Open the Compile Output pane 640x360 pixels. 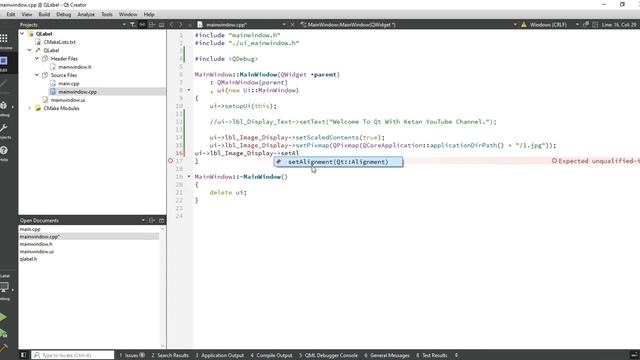pos(271,355)
